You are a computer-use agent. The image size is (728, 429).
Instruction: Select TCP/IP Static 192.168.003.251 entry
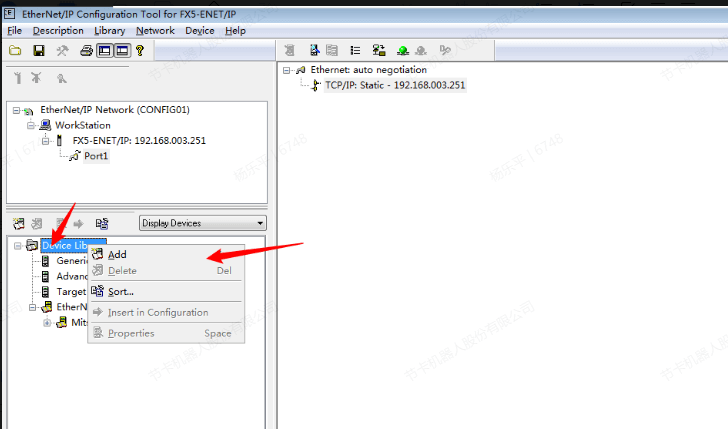[x=395, y=85]
